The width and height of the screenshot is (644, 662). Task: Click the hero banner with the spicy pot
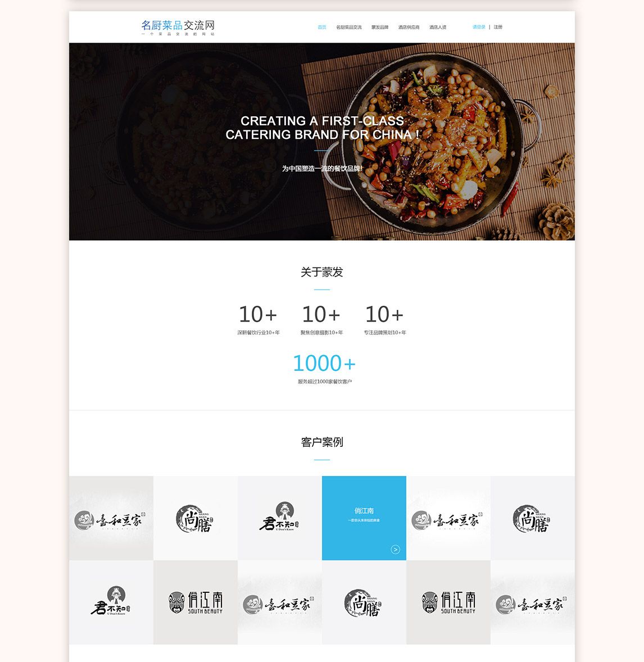pyautogui.click(x=322, y=142)
